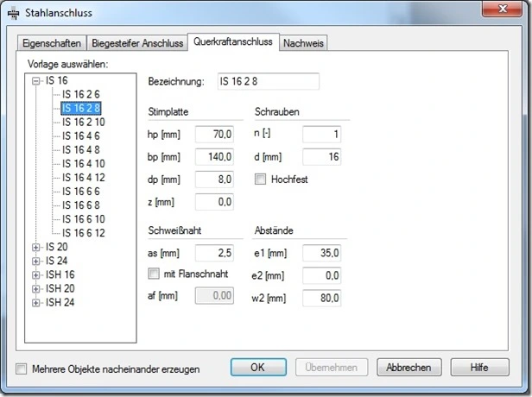This screenshot has width=532, height=397.
Task: Choose template IS 16 4 8
Action: pos(81,150)
